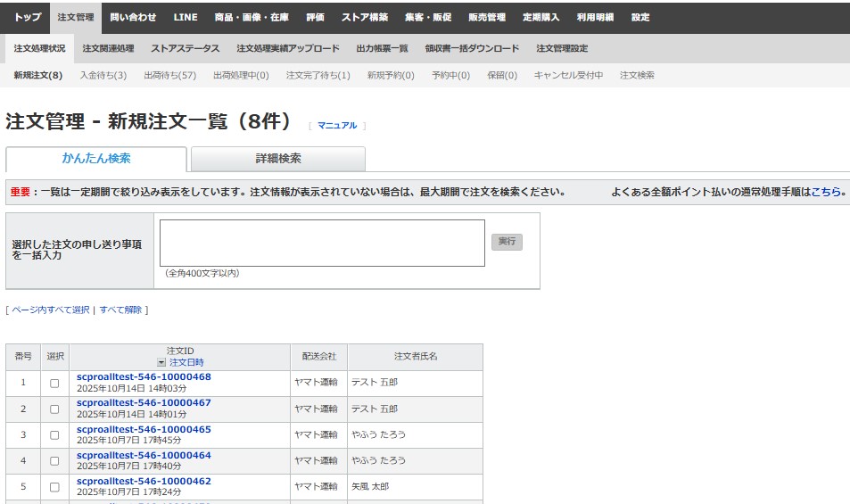Screen dimensions: 850x504
Task: Open the ストアステータス submenu tab
Action: click(185, 48)
